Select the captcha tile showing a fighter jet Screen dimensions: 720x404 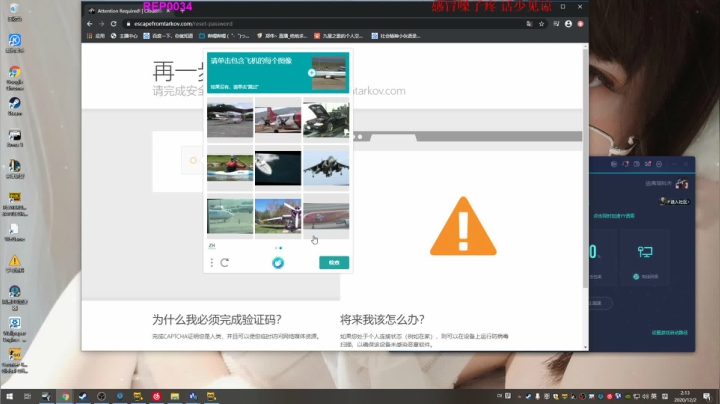tap(326, 168)
